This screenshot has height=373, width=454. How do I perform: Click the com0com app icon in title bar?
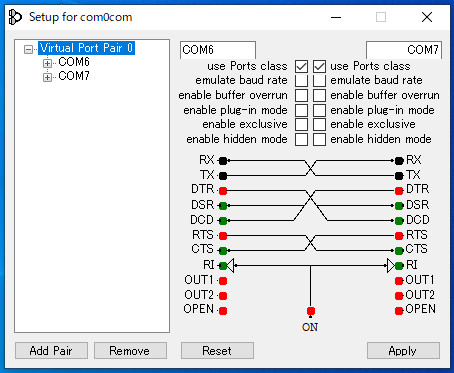point(15,17)
